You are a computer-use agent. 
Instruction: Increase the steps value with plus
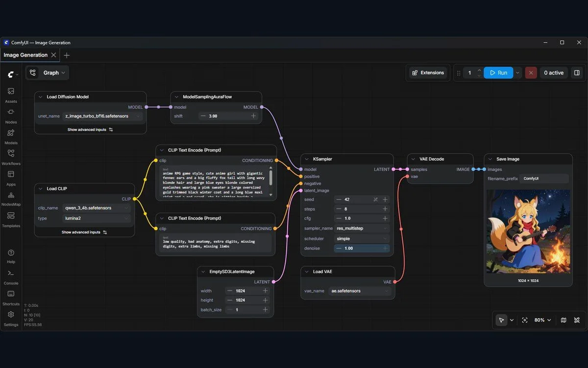tap(385, 209)
